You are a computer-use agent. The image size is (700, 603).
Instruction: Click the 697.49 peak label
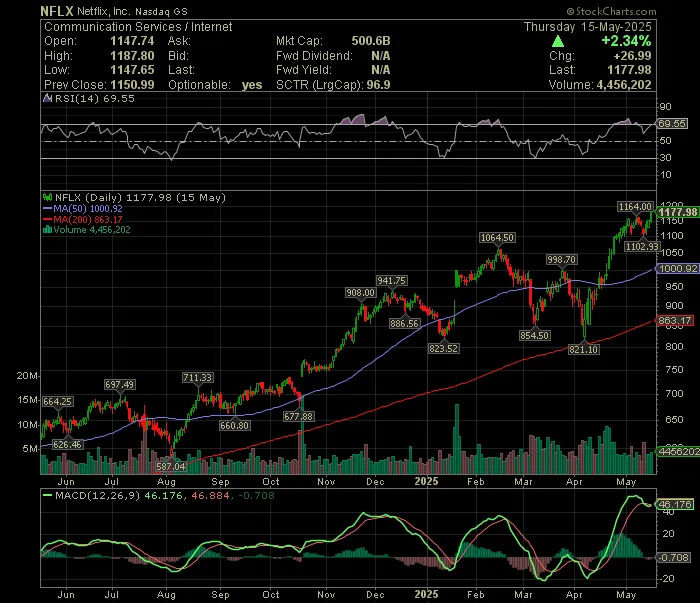[119, 385]
